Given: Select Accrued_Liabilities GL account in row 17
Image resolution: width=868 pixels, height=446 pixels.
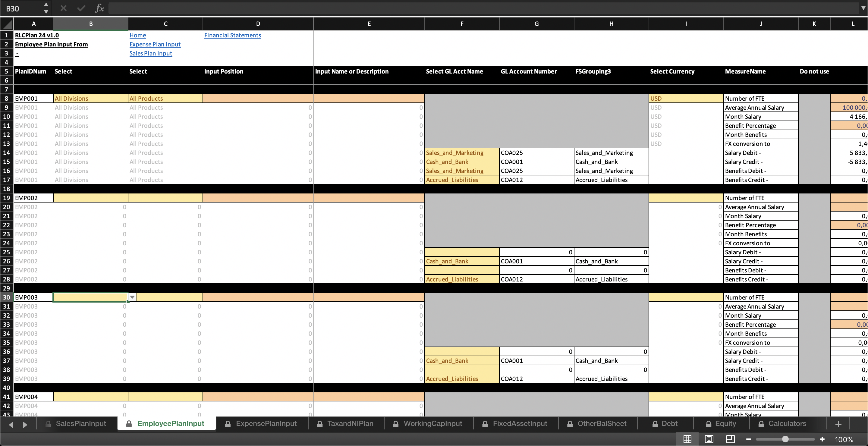Looking at the screenshot, I should click(462, 180).
